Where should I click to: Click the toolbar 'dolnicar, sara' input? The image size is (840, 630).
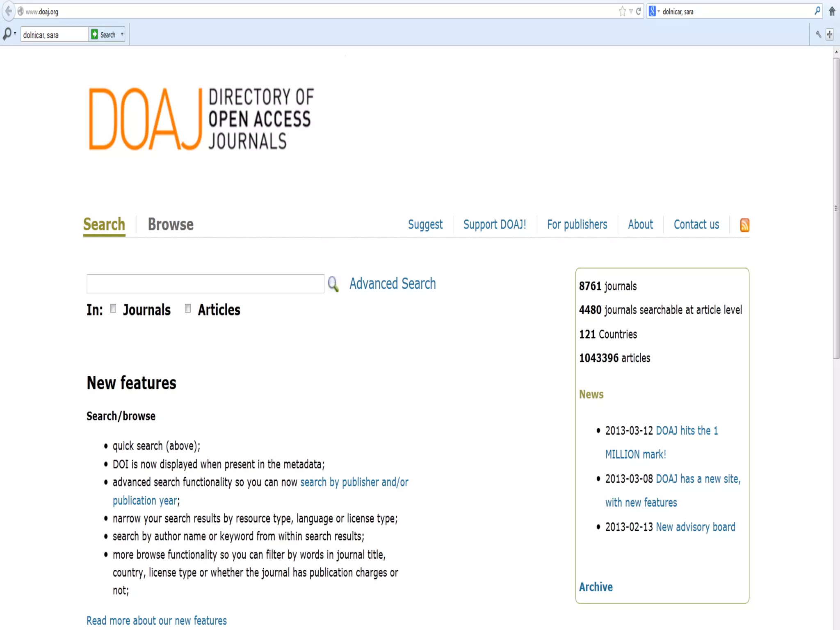(x=54, y=35)
